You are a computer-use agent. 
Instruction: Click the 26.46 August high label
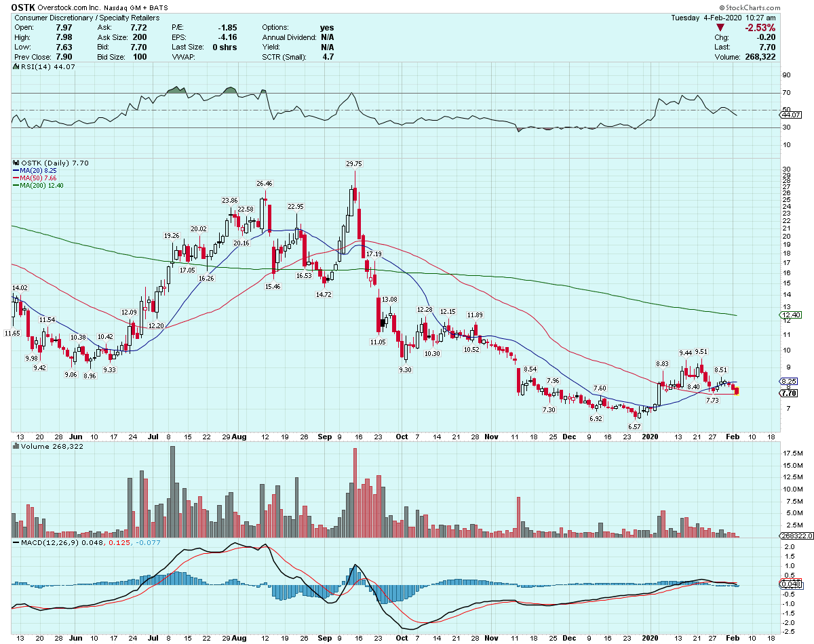pos(263,183)
